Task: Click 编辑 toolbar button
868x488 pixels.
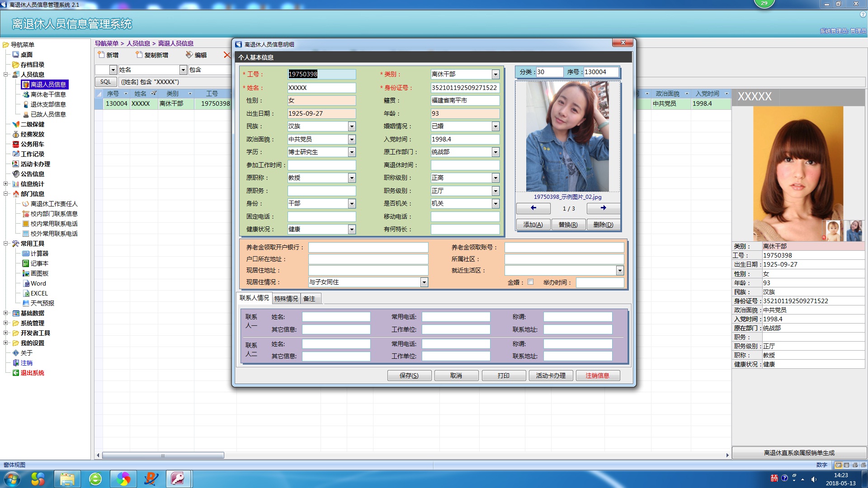Action: point(196,55)
